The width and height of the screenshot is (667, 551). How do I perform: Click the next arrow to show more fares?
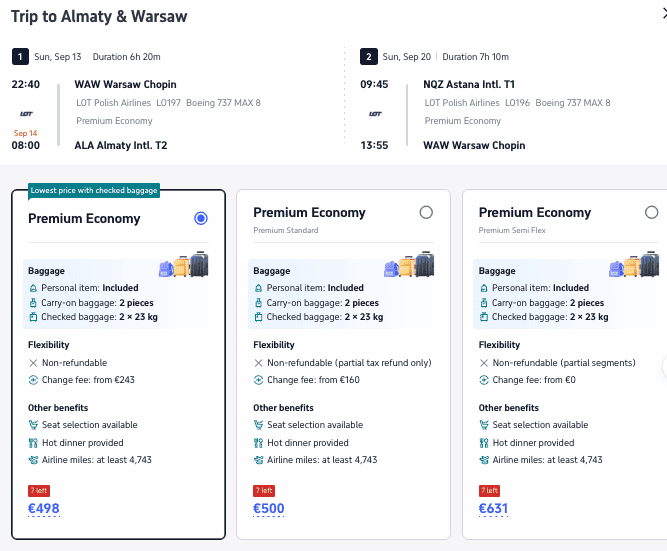click(664, 366)
